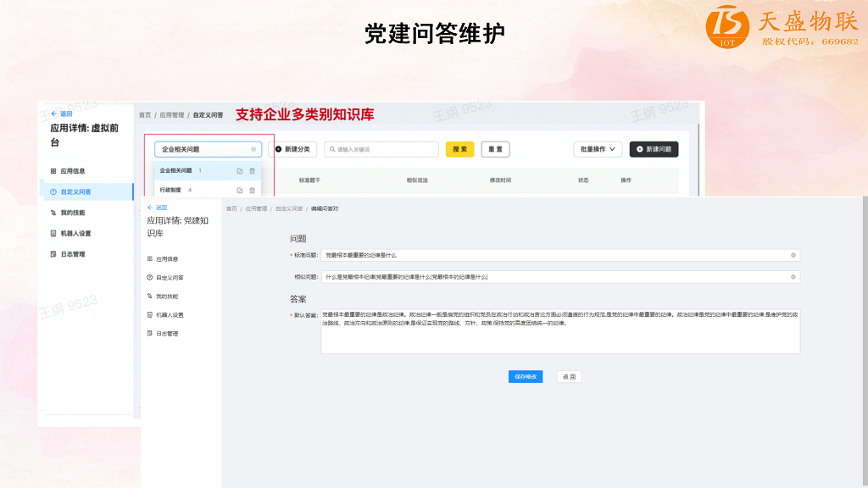This screenshot has width=868, height=488.
Task: Open the 企业相关问题 category dropdown
Action: (x=208, y=149)
